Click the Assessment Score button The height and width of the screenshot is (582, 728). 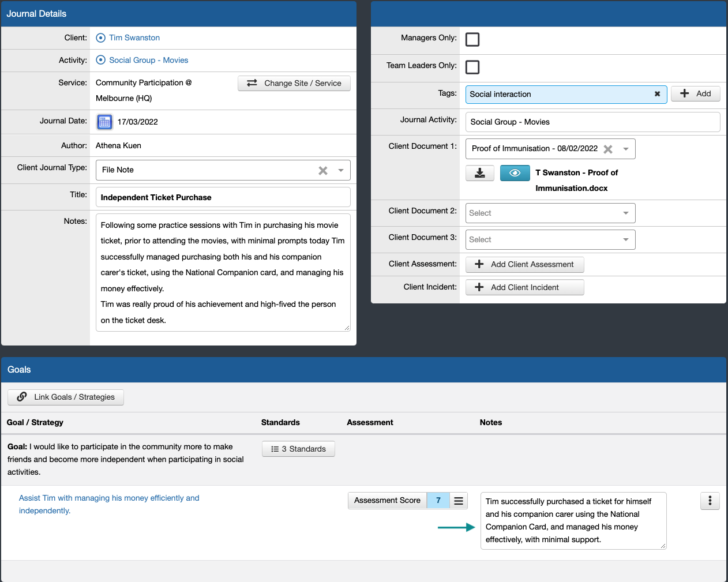(x=387, y=500)
